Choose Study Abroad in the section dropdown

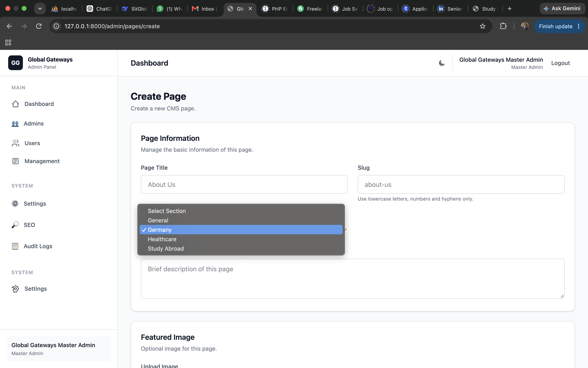pos(241,248)
